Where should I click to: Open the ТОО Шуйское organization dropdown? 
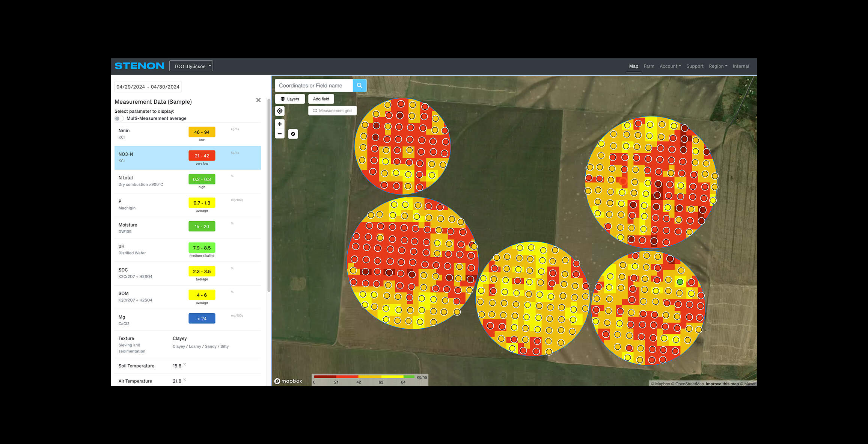(x=191, y=66)
